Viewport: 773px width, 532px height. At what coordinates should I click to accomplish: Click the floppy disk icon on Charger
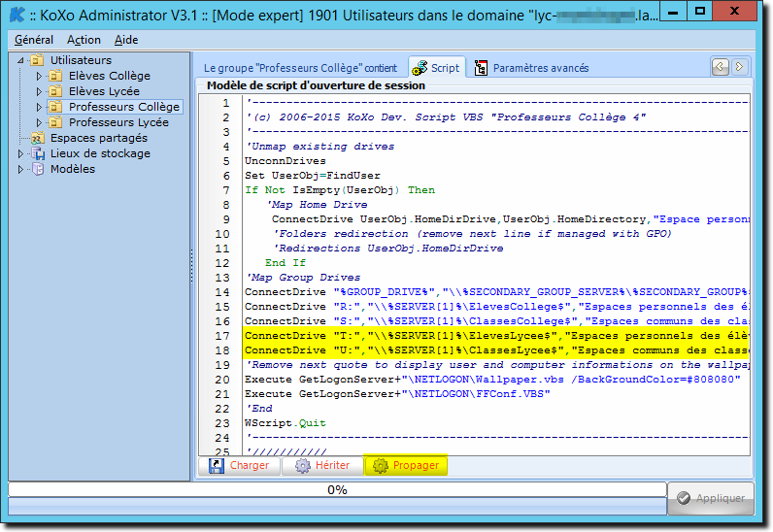217,465
